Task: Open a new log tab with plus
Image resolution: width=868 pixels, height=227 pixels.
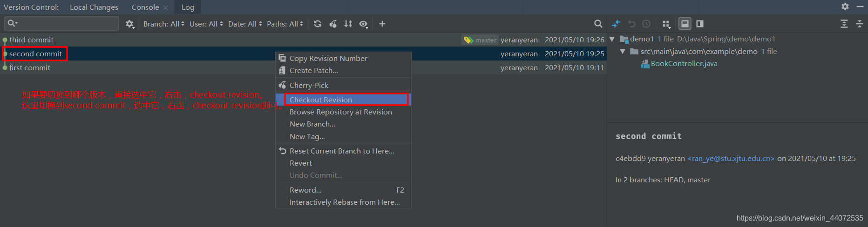Action: 382,24
